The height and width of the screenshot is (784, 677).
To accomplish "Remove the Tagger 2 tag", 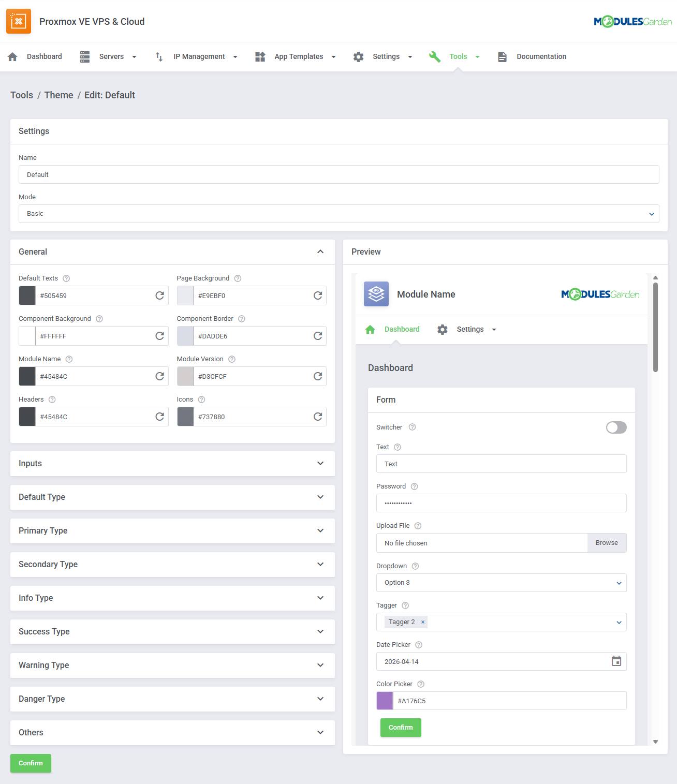I will 423,622.
